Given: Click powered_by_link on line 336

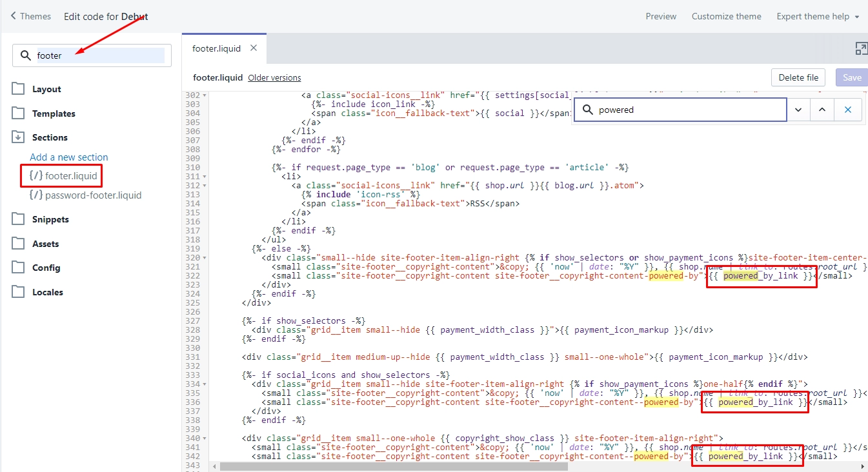Looking at the screenshot, I should pos(756,402).
